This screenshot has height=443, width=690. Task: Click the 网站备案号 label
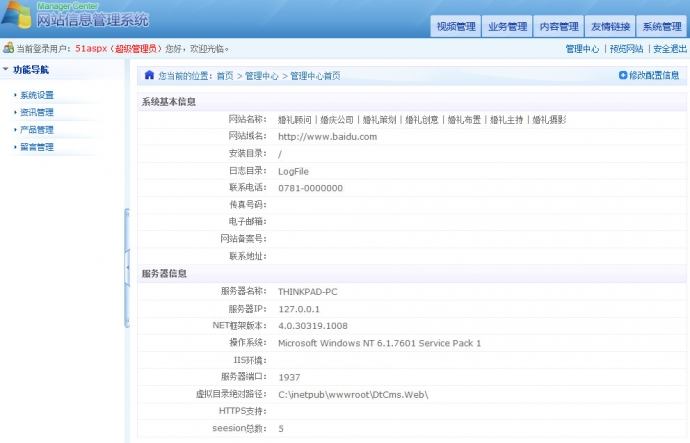pos(243,239)
